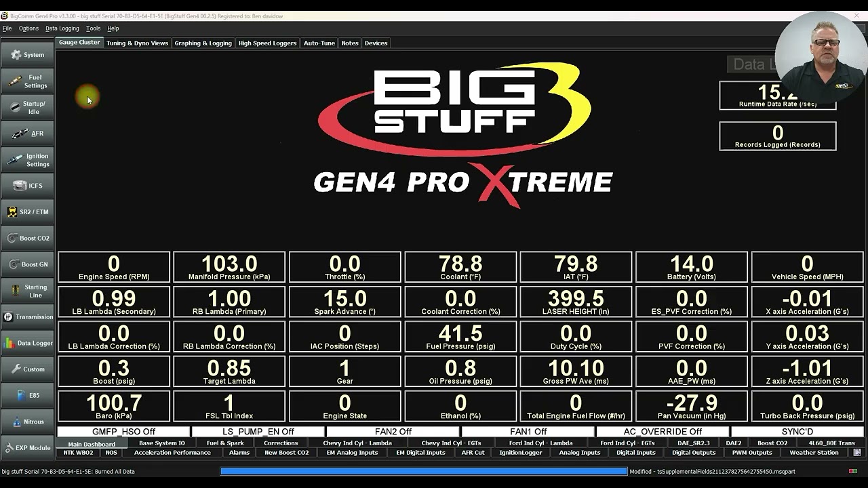The height and width of the screenshot is (488, 868).
Task: Select the DAE2 dashboard tab
Action: click(734, 443)
